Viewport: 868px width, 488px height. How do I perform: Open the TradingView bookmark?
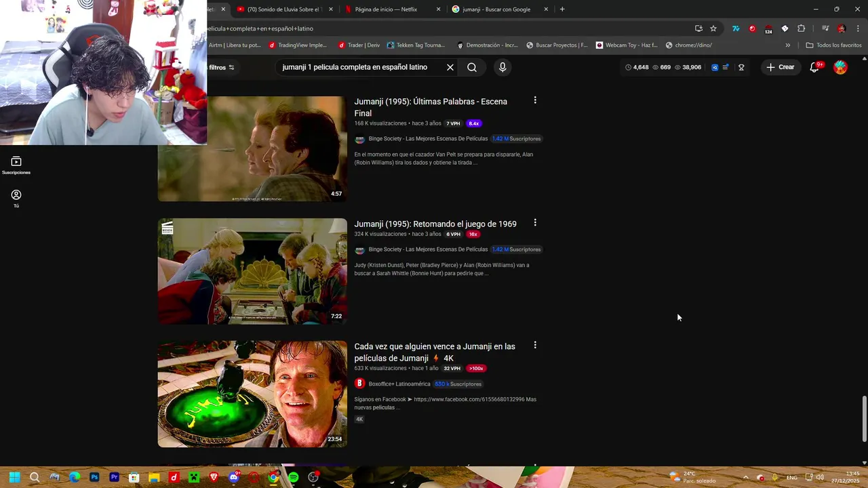point(298,45)
